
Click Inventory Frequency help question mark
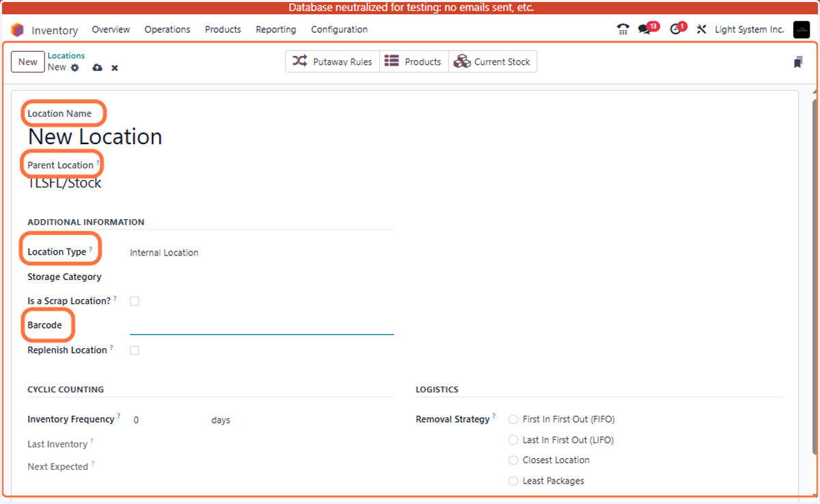119,417
